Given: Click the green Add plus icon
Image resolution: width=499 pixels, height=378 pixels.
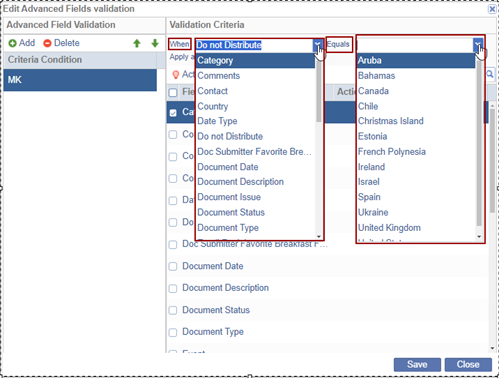Looking at the screenshot, I should [12, 43].
